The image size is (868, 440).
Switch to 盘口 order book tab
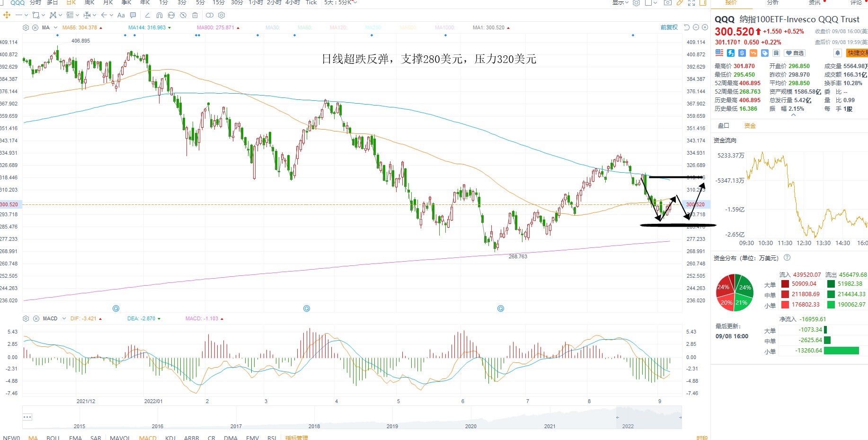click(724, 126)
